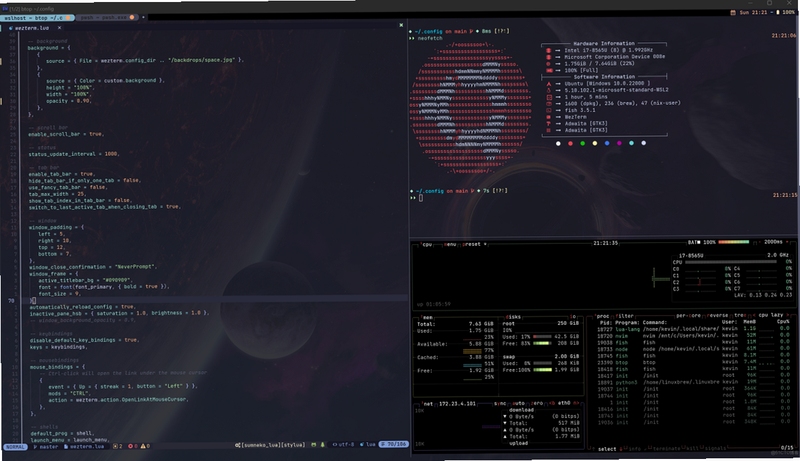The width and height of the screenshot is (800, 461).
Task: Click the BAT 100% battery meter in btop
Action: [x=718, y=242]
